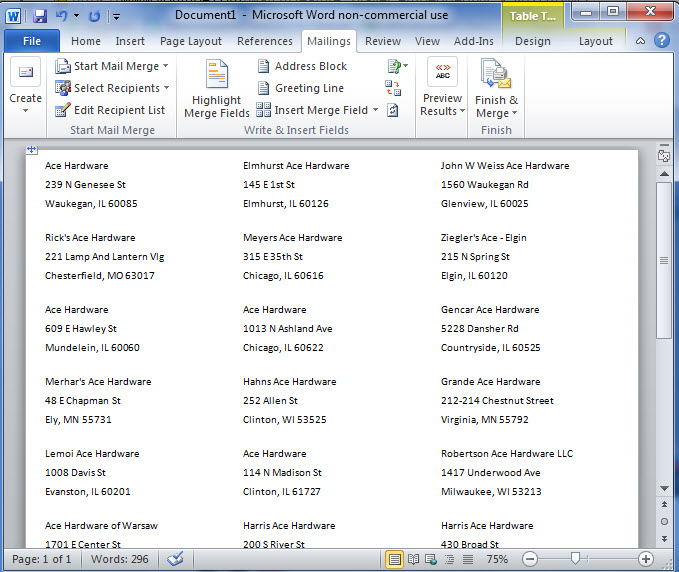The height and width of the screenshot is (572, 679).
Task: Open the Add-Ins tab
Action: [474, 41]
